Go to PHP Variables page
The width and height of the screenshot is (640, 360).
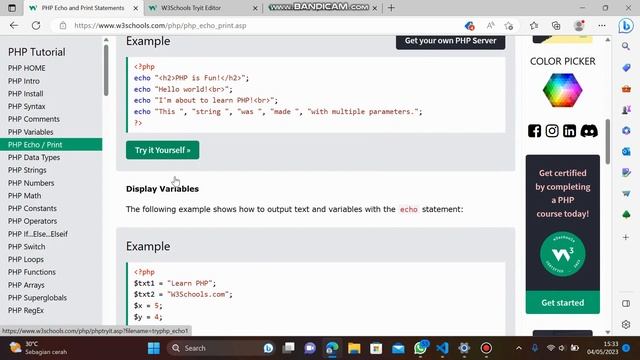click(31, 132)
